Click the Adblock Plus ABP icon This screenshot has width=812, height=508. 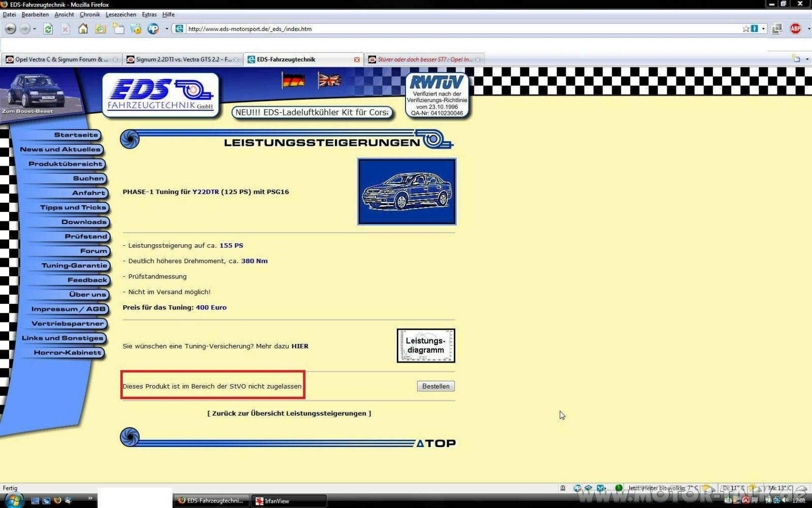click(795, 29)
